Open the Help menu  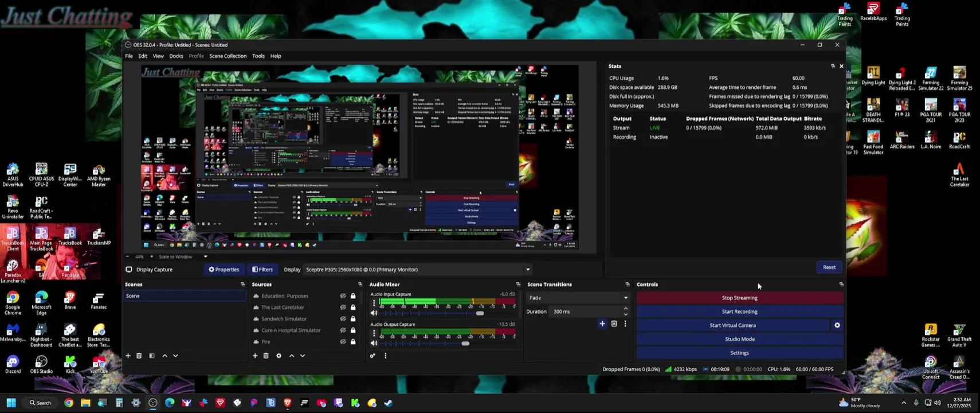pos(276,56)
